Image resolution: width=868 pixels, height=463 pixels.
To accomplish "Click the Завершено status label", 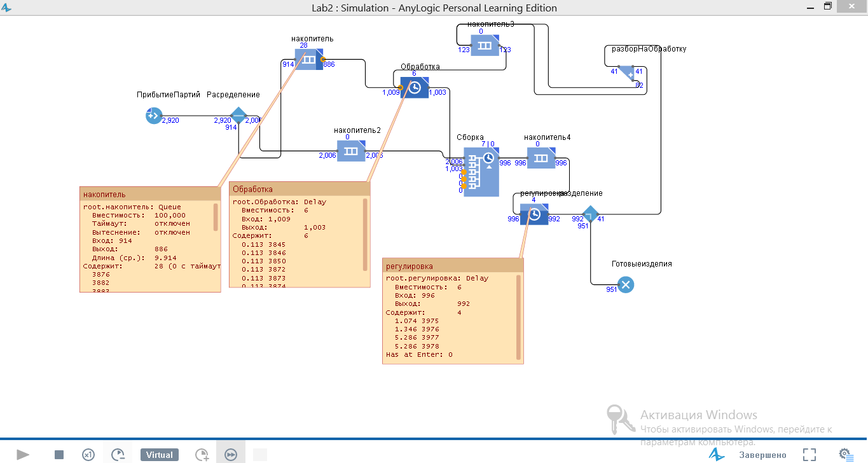I will point(762,455).
